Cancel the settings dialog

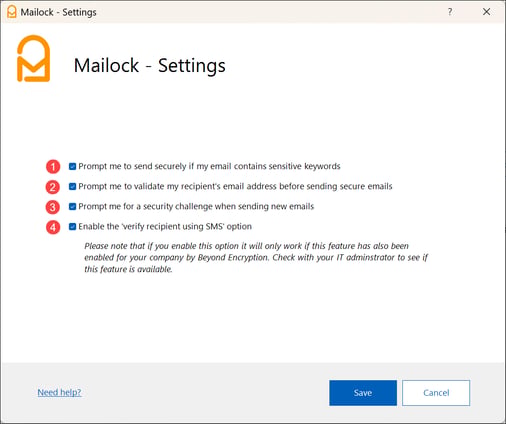tap(436, 393)
